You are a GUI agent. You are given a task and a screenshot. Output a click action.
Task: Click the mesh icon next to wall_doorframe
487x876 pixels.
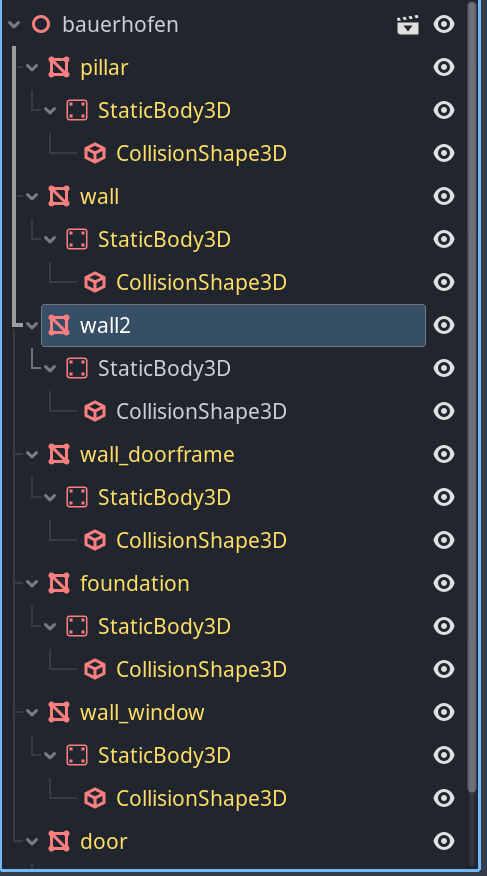click(59, 454)
